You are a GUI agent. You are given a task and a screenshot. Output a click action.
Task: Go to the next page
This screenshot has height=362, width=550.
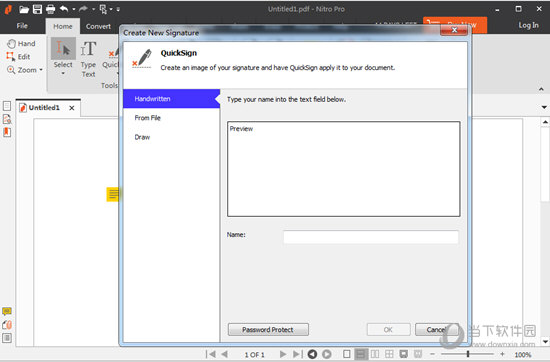pos(283,354)
